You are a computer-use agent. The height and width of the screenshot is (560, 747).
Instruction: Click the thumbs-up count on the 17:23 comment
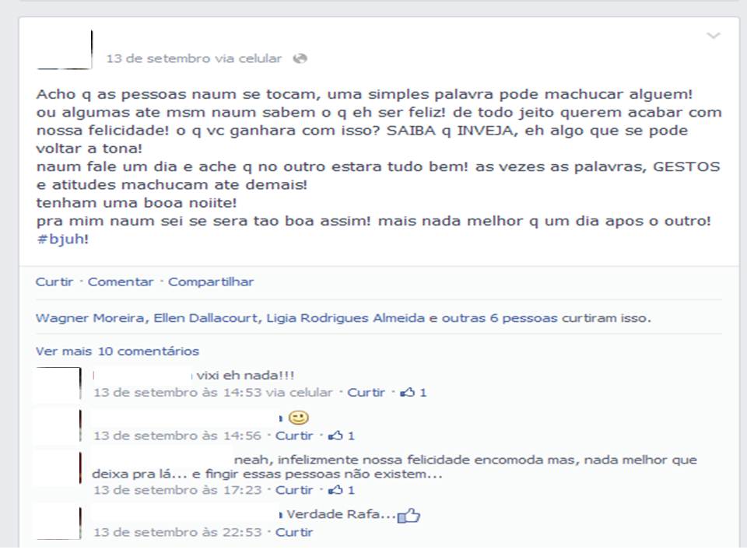[x=341, y=490]
